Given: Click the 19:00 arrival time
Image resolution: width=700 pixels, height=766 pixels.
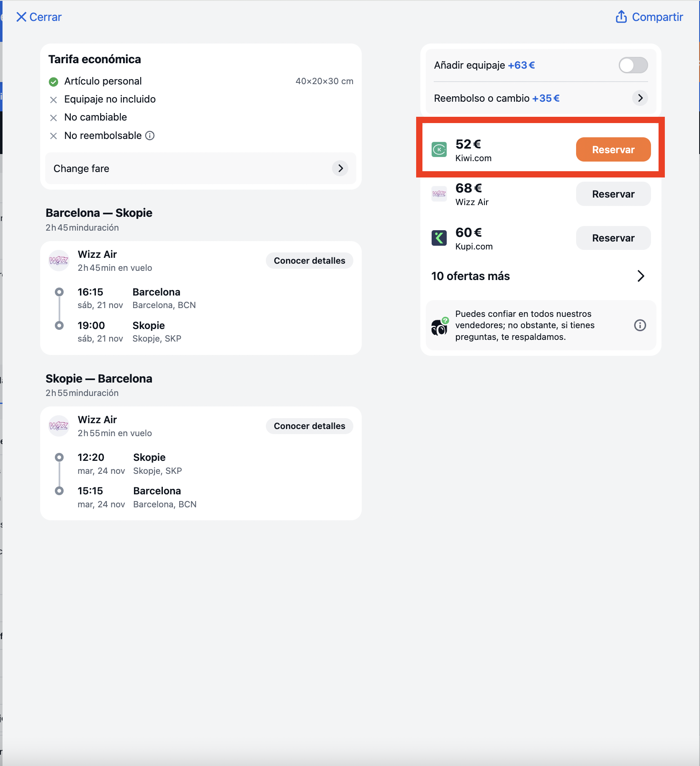Looking at the screenshot, I should 91,326.
